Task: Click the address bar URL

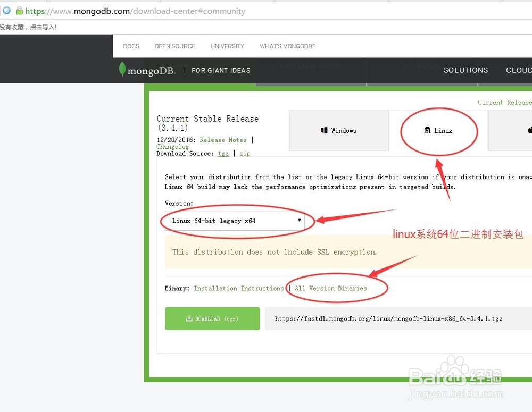Action: click(x=135, y=11)
